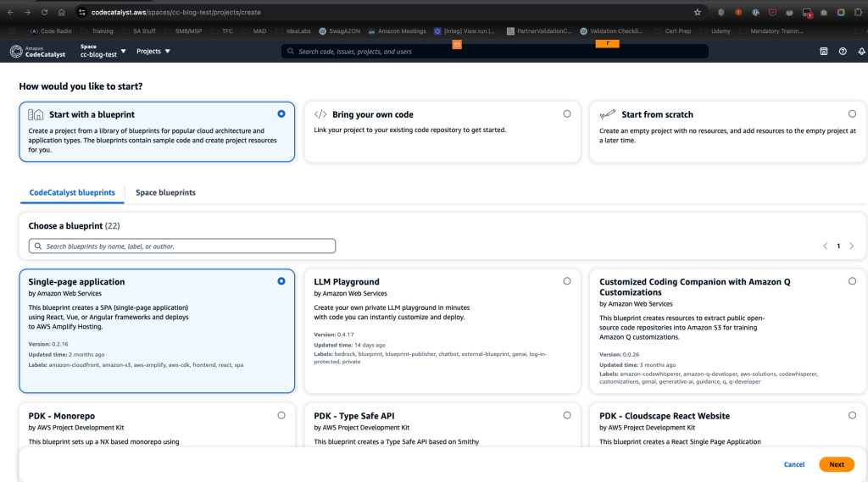Open the Training bookmarks folder
Image resolution: width=868 pixels, height=482 pixels.
(97, 31)
